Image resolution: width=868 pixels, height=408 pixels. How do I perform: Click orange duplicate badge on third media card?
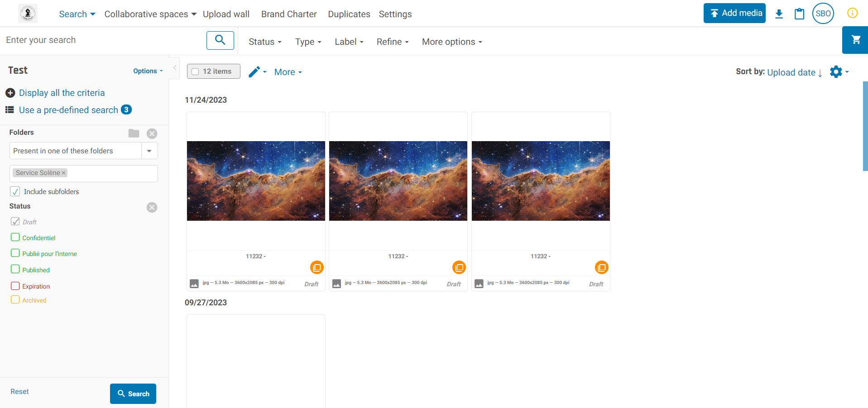(x=601, y=267)
